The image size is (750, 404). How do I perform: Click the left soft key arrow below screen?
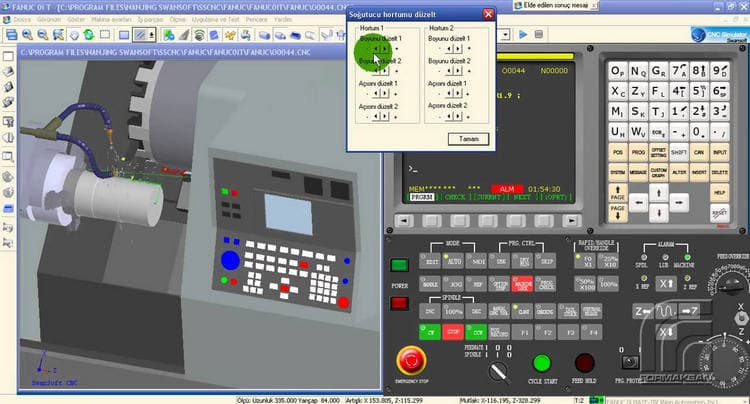click(x=404, y=220)
